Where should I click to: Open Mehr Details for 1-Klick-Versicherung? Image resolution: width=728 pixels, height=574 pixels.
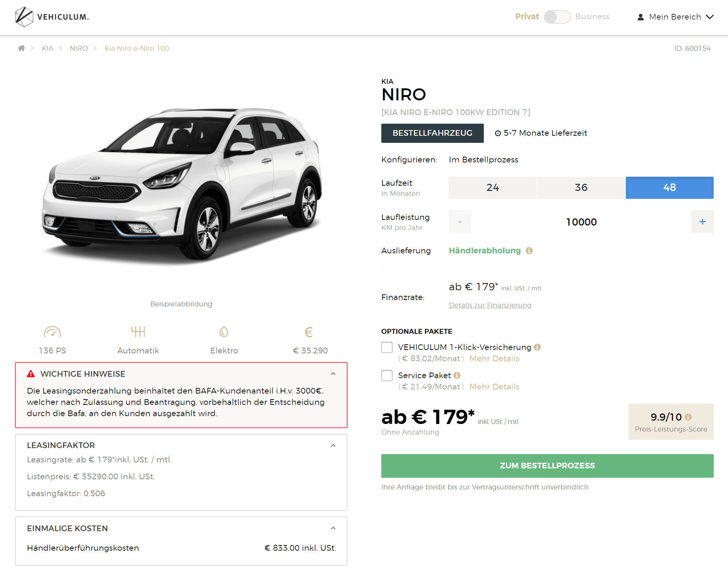coord(494,359)
